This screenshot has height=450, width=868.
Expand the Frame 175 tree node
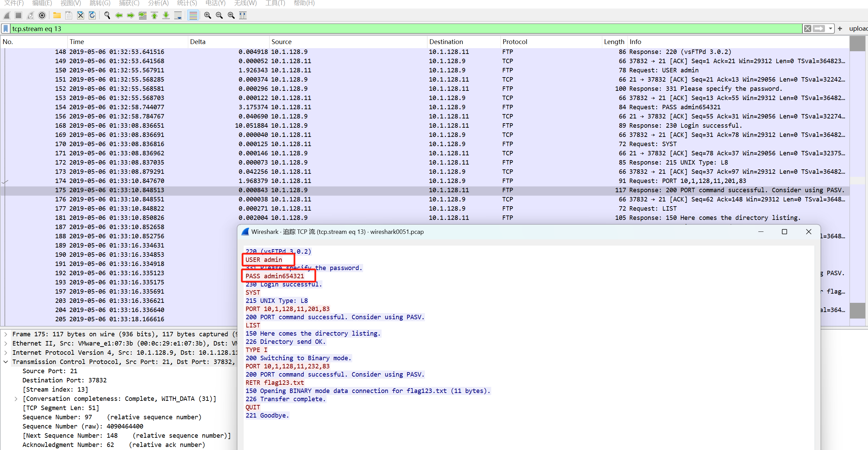[x=6, y=334]
